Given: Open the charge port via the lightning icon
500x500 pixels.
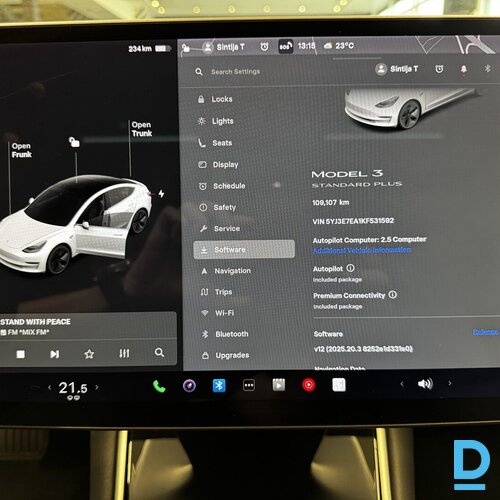Looking at the screenshot, I should point(161,194).
